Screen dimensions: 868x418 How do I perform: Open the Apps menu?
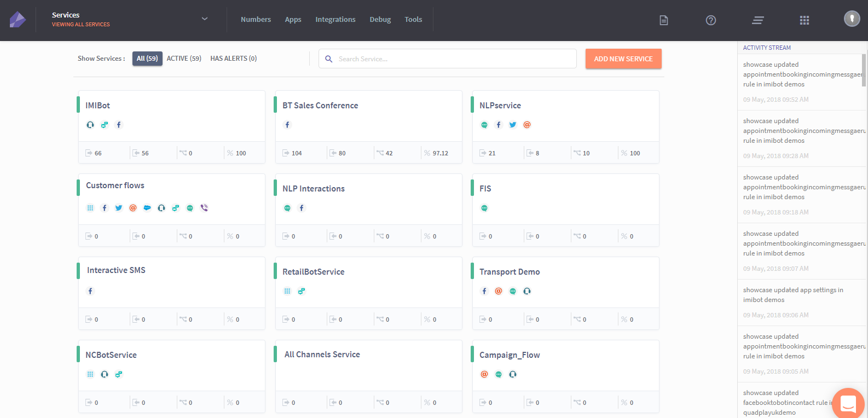click(293, 19)
